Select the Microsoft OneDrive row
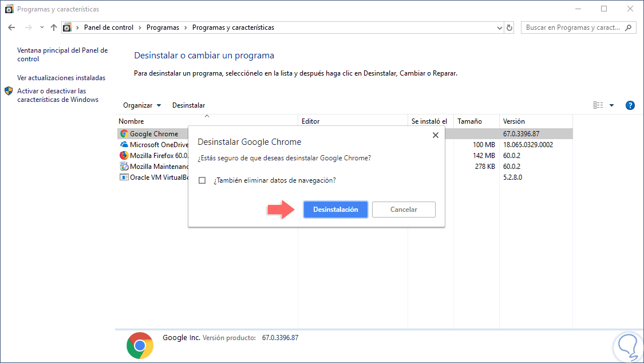 click(345, 144)
